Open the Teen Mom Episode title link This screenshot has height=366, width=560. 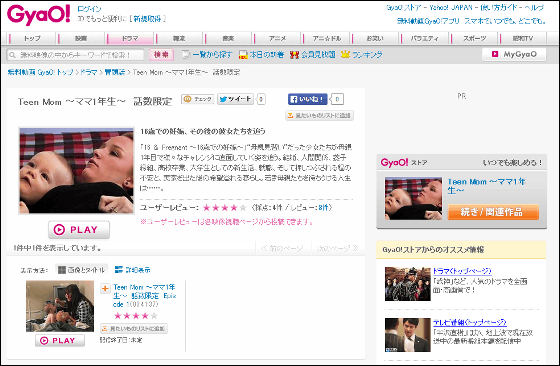pyautogui.click(x=145, y=296)
